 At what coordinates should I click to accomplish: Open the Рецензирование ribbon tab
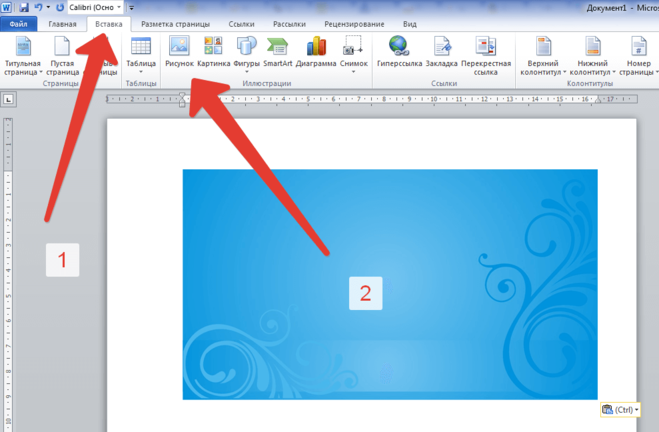pos(354,23)
